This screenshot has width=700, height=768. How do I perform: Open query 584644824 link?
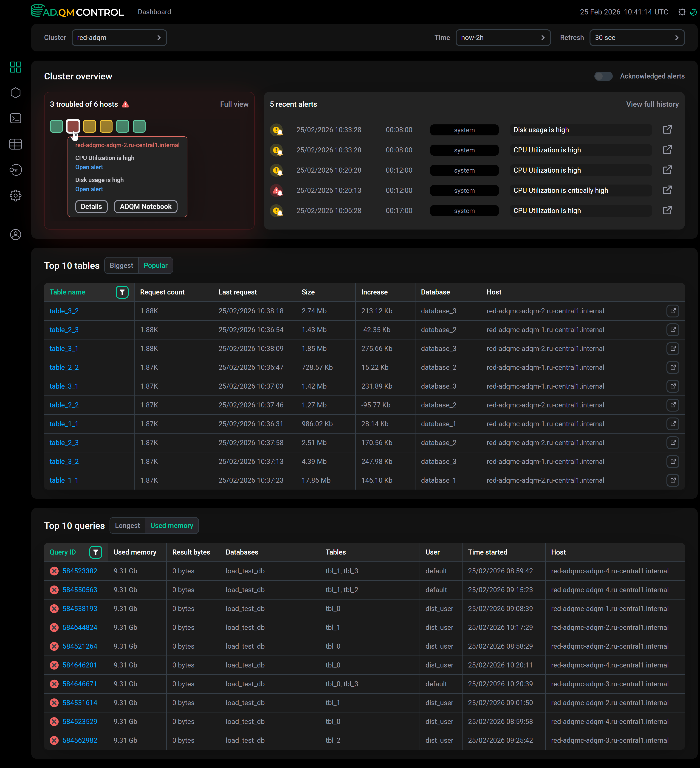(80, 628)
